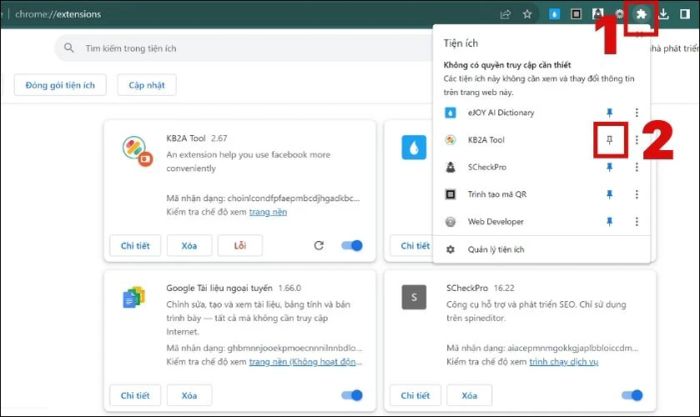Unpin the SCheckPro extension from toolbar
The width and height of the screenshot is (700, 417).
click(x=609, y=168)
